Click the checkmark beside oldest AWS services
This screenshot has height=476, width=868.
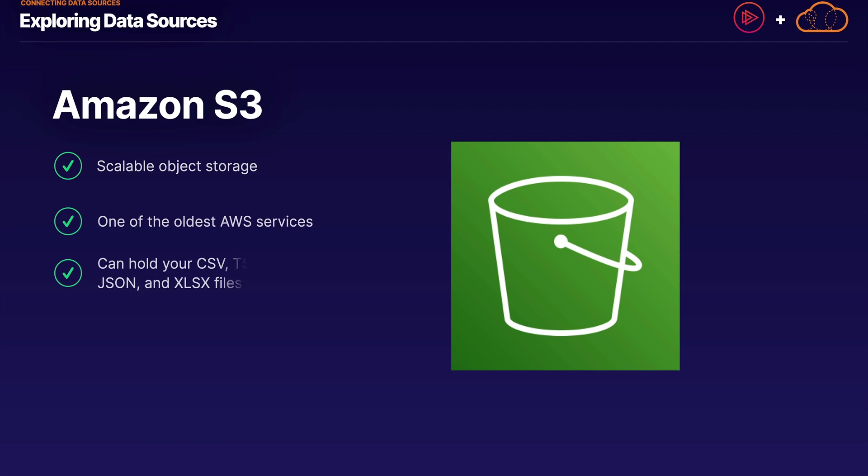(68, 221)
